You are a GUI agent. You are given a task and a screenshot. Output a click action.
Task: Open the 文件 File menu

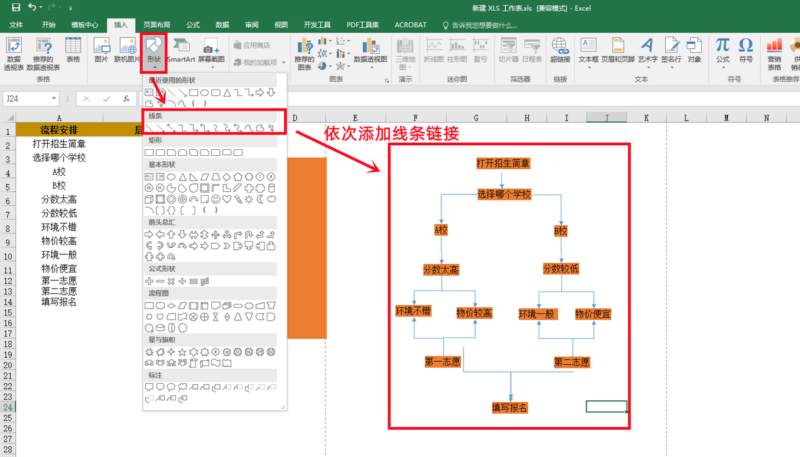click(16, 23)
